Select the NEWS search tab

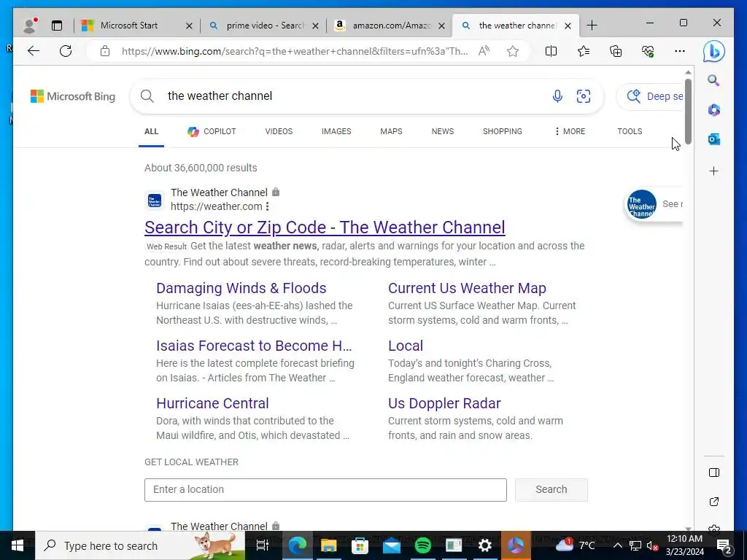click(x=443, y=131)
